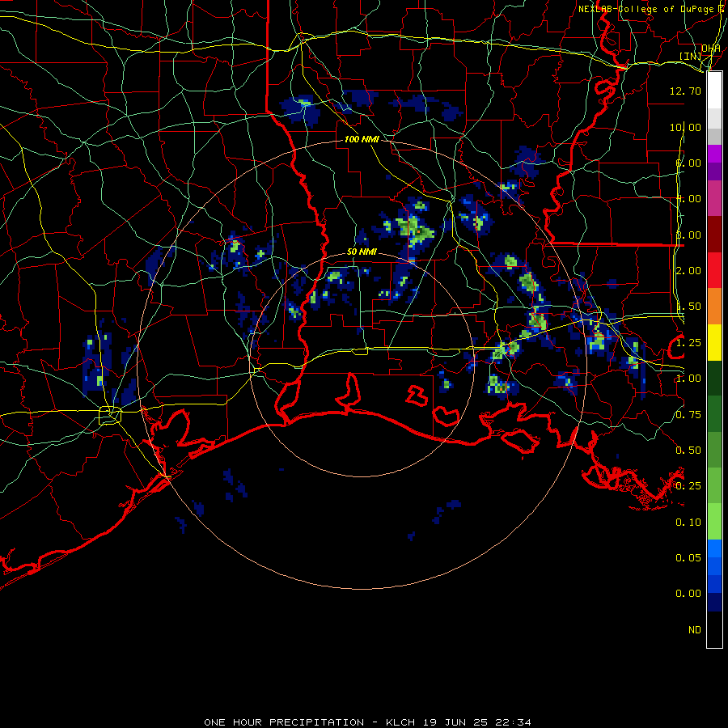This screenshot has width=728, height=728.
Task: Select the yellow legend swatch near 1.25
Action: [714, 342]
